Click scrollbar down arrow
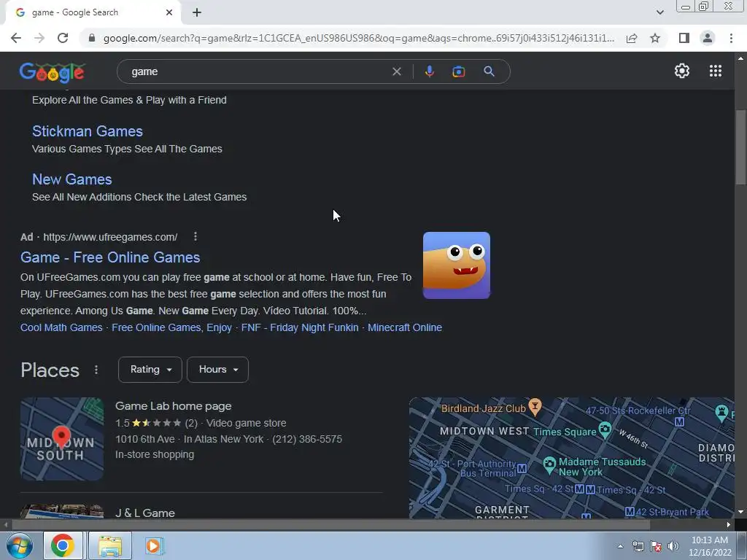747x560 pixels. pos(741,513)
